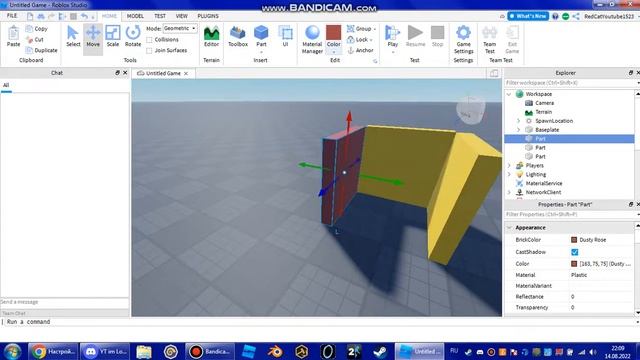
Task: Open the FILE menu
Action: (12, 16)
